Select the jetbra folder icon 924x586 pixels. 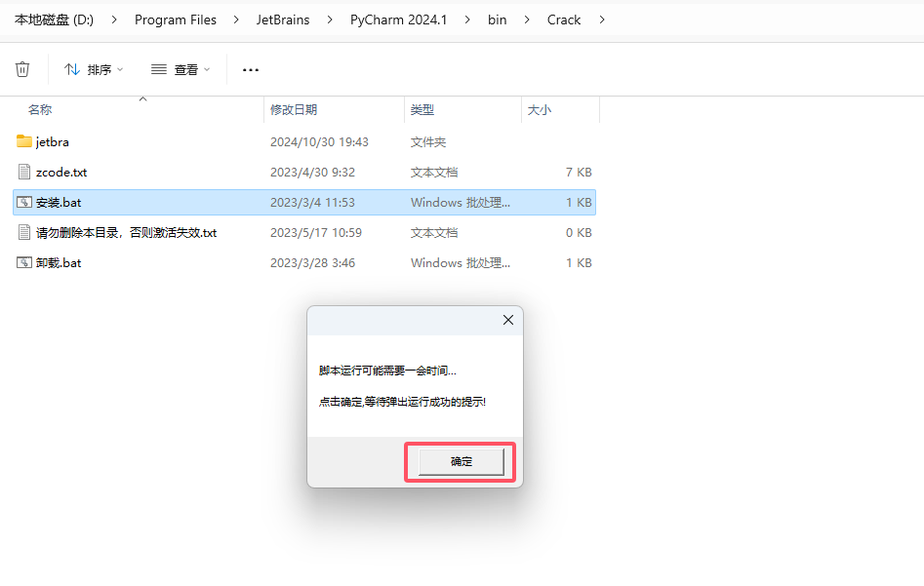point(24,141)
